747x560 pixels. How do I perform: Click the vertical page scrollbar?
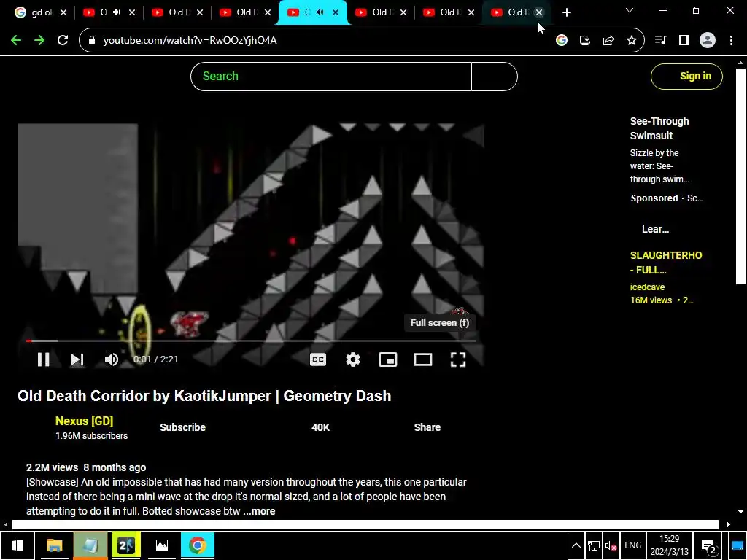(740, 176)
